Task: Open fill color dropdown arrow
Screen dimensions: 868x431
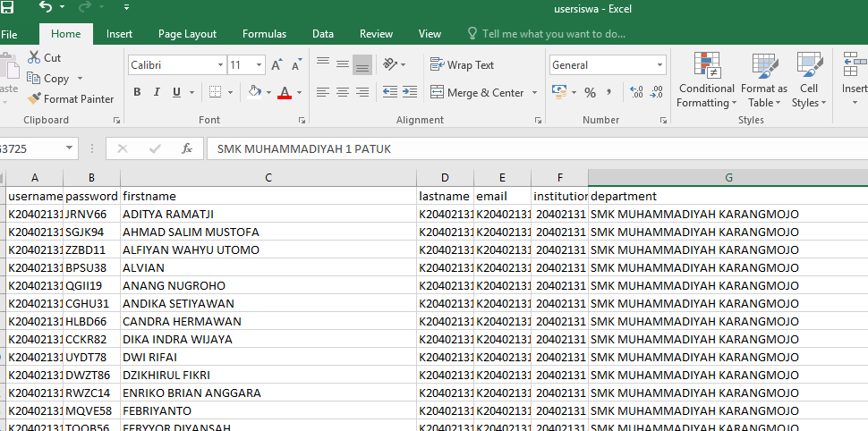Action: [269, 92]
